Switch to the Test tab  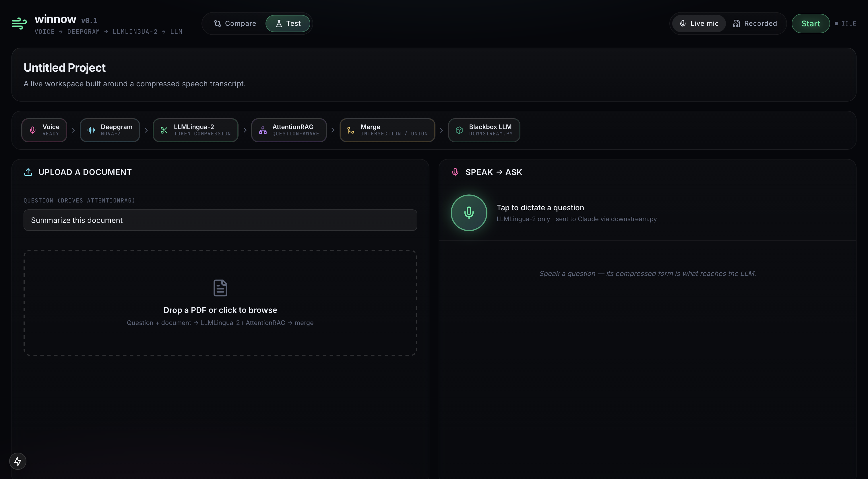pyautogui.click(x=288, y=24)
